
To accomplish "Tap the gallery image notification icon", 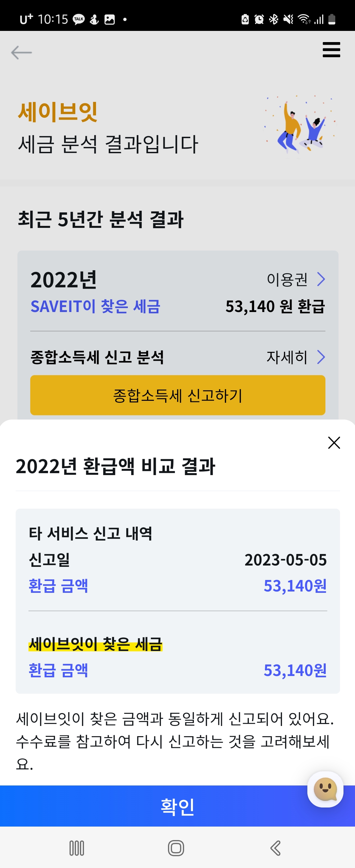I will click(109, 19).
